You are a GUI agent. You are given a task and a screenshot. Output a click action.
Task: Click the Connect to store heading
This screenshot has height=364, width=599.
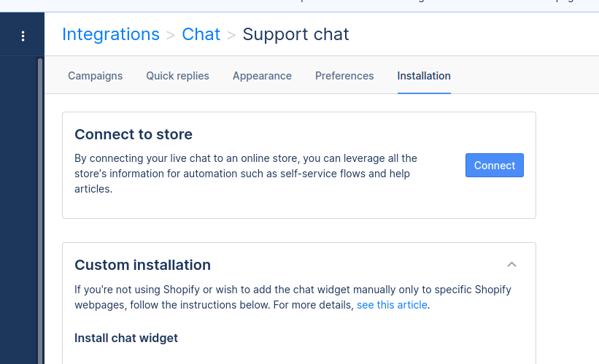tap(134, 134)
